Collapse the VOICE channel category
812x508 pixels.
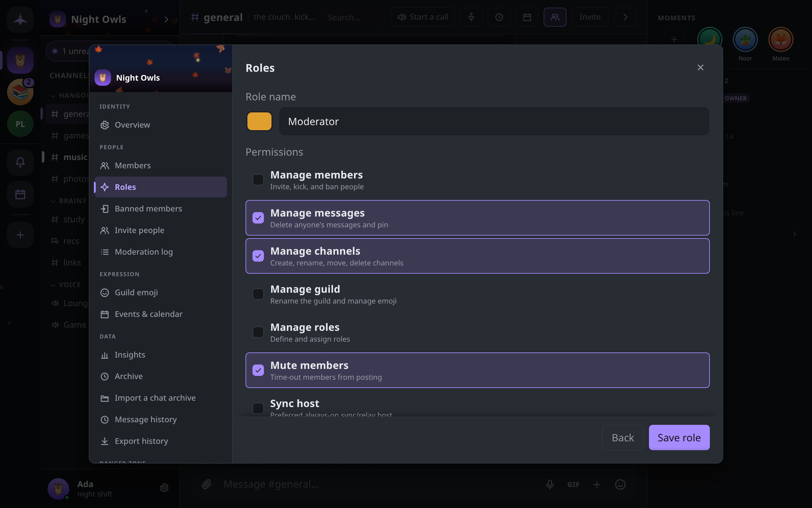tap(53, 285)
